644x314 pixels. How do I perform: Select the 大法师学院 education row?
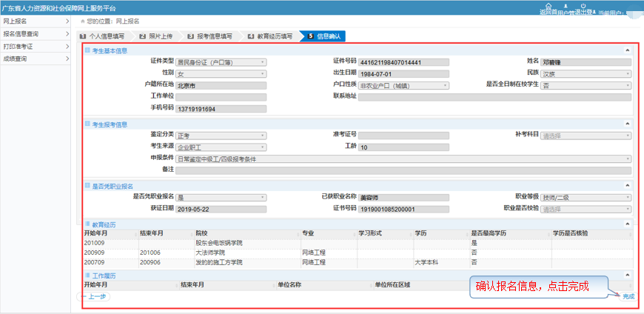pos(358,253)
